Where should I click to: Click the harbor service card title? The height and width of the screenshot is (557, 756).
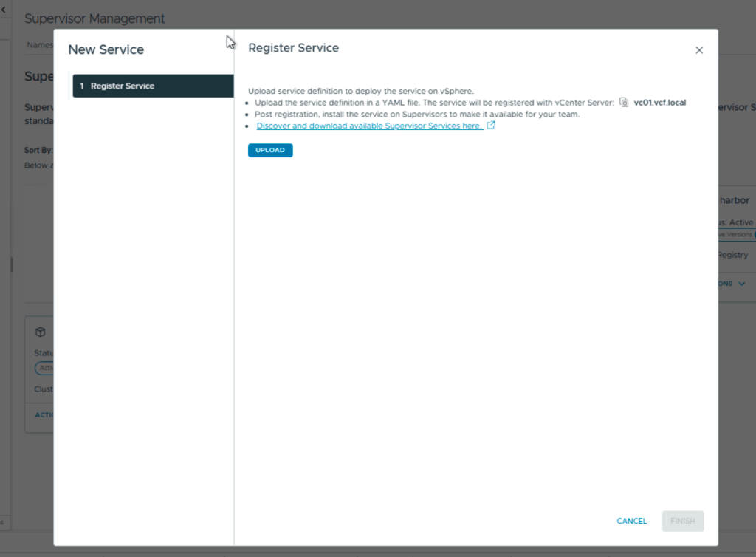(734, 200)
